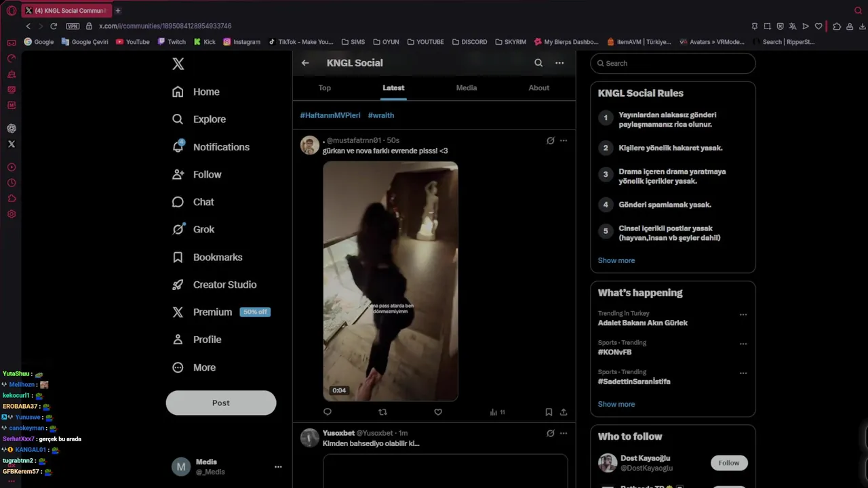The height and width of the screenshot is (488, 868).
Task: Reply to mustafatrnn01's post
Action: (328, 412)
